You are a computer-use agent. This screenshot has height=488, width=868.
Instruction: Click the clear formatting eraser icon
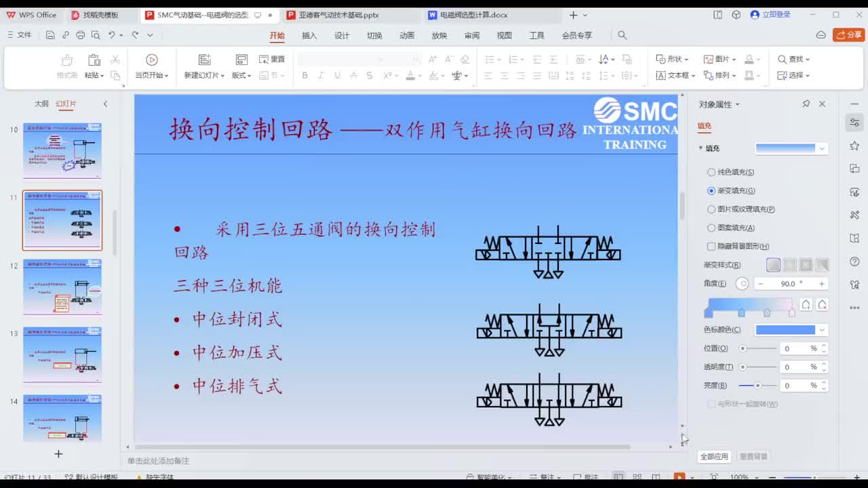click(465, 60)
